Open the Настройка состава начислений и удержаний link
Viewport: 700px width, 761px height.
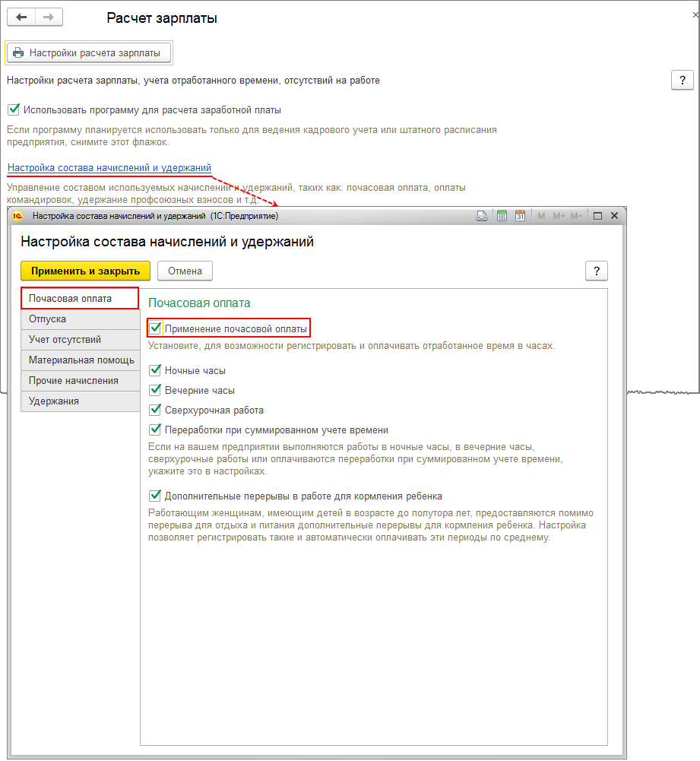(x=109, y=168)
